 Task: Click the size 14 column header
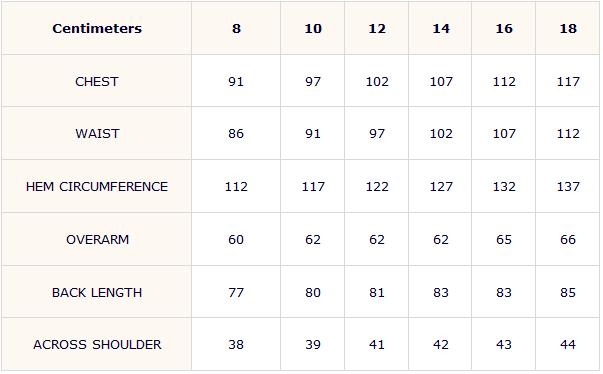pyautogui.click(x=441, y=28)
